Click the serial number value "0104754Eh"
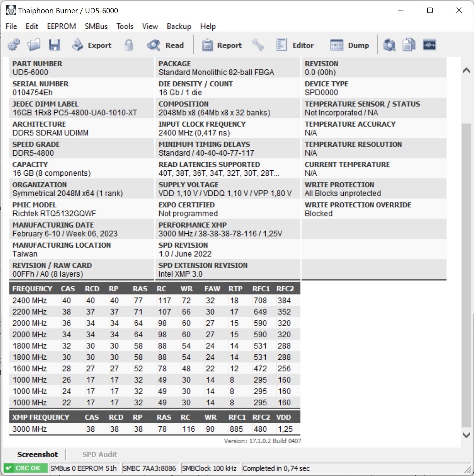Viewport: 474px width, 476px height. (x=32, y=93)
